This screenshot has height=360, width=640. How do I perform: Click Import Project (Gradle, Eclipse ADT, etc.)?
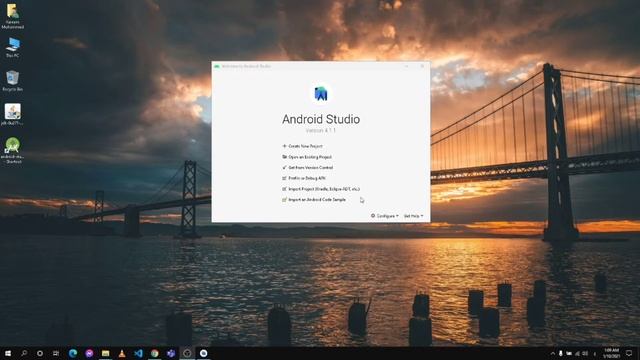321,189
